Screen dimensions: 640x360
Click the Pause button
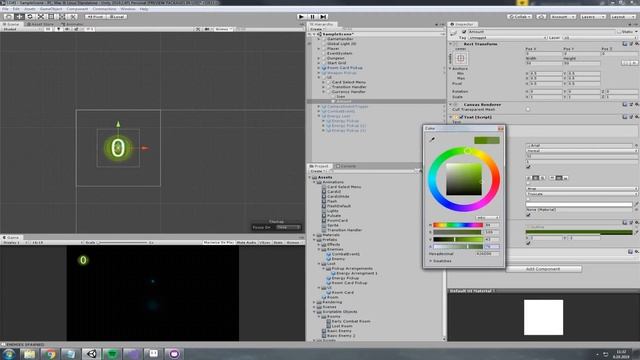pos(312,17)
